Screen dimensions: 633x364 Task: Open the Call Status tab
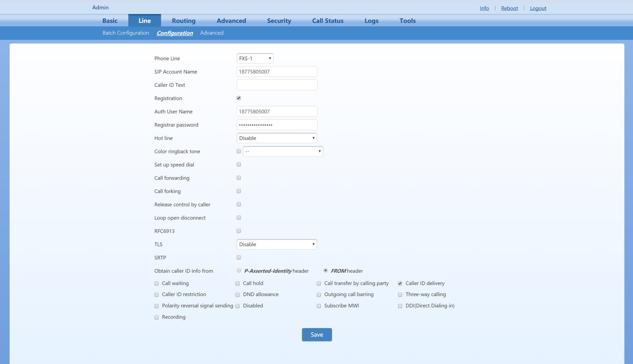(x=328, y=20)
